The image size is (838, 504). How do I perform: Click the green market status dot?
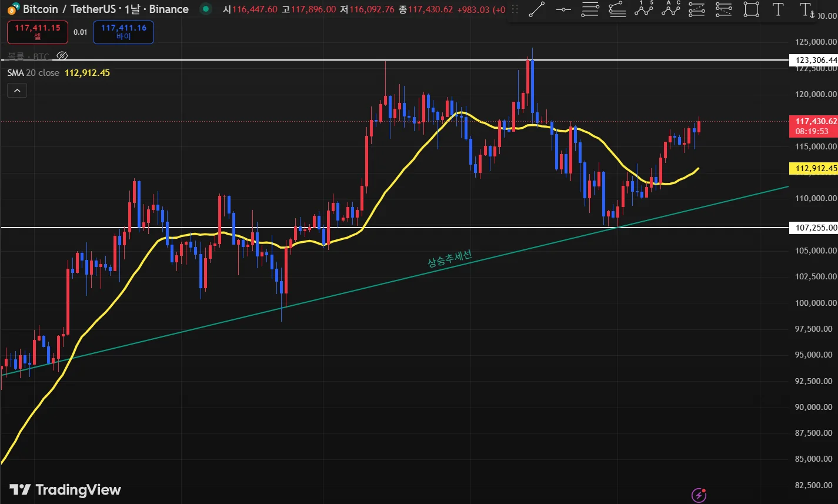pos(205,9)
